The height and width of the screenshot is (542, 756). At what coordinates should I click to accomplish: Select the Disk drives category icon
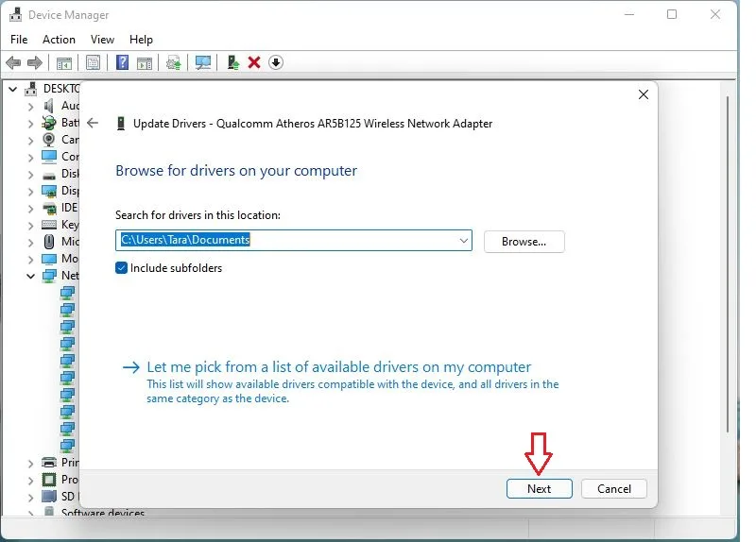tap(49, 176)
